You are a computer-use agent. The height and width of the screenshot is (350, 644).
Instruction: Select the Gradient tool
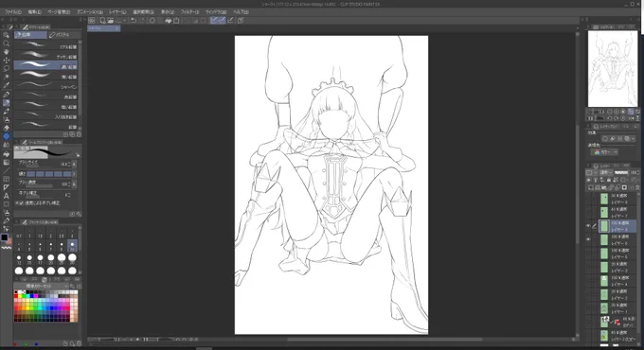(x=7, y=163)
